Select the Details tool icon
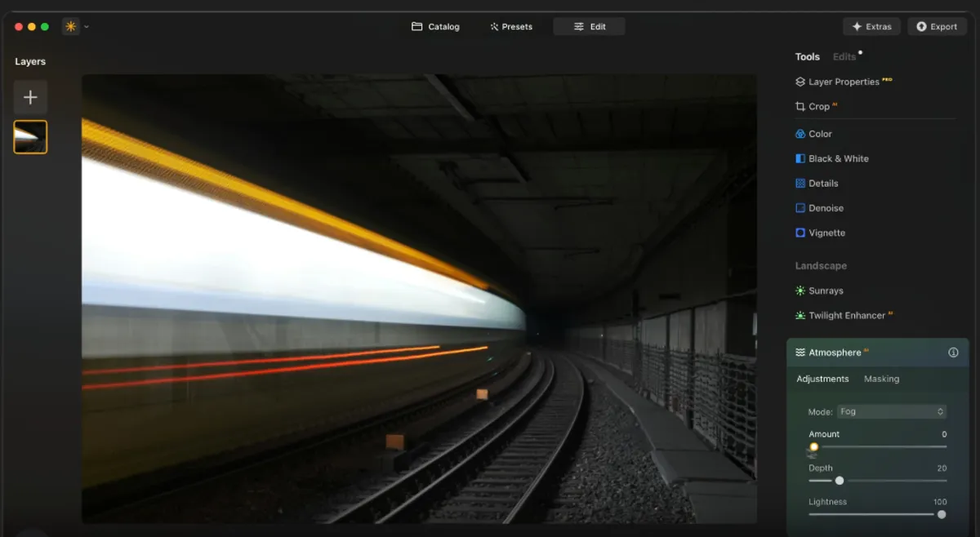This screenshot has height=537, width=980. click(800, 184)
